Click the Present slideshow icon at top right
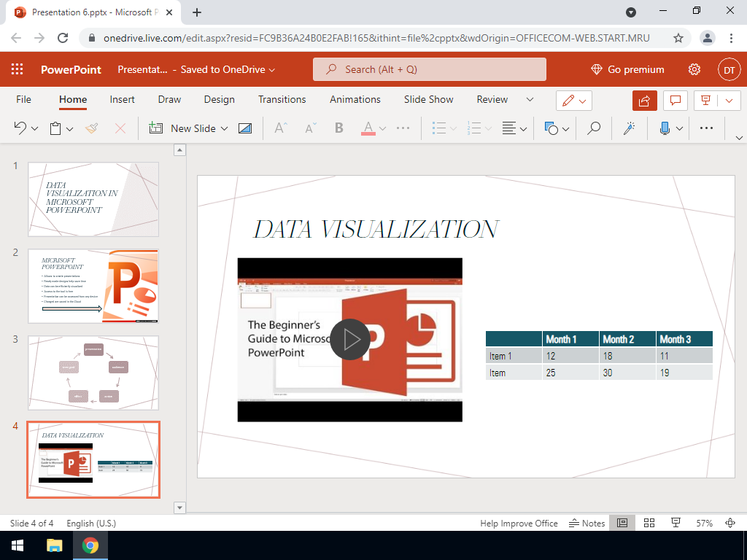The height and width of the screenshot is (560, 747). click(x=706, y=101)
